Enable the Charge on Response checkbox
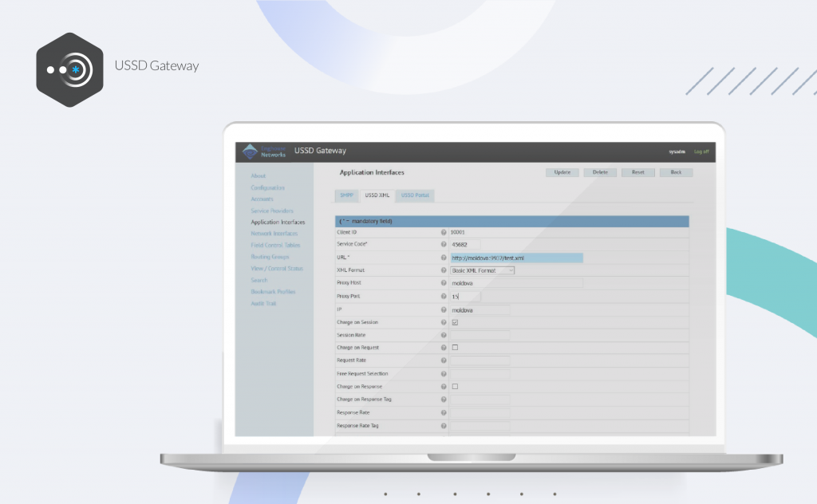 [x=455, y=386]
